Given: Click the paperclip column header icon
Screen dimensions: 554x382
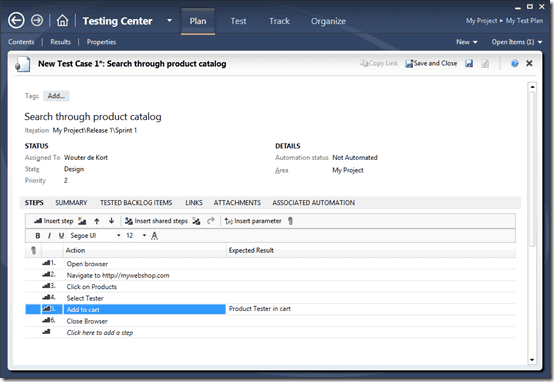Looking at the screenshot, I should pos(34,250).
